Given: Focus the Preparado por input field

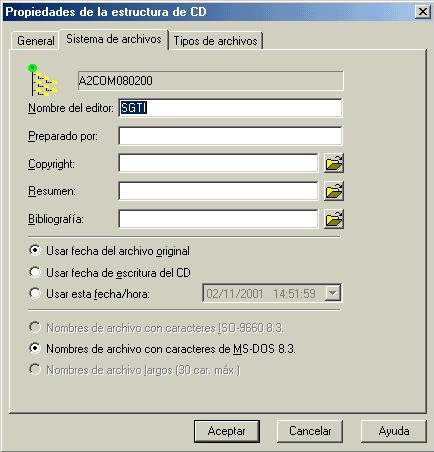Looking at the screenshot, I should click(230, 136).
